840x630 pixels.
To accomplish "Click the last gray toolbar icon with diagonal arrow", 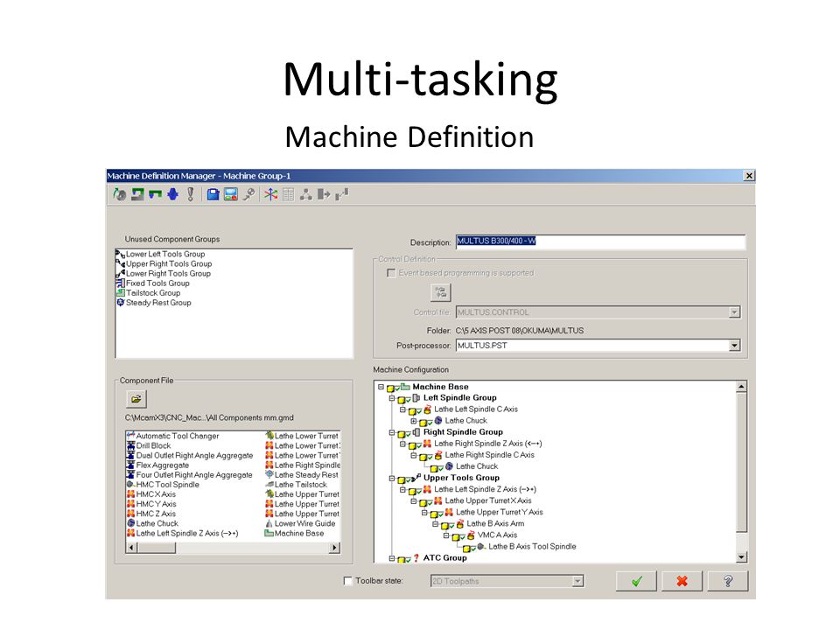I will (342, 194).
